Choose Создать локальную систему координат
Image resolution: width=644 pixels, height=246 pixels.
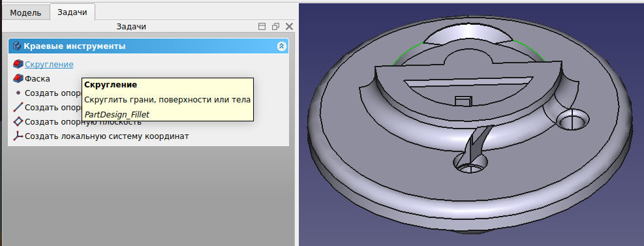click(107, 136)
